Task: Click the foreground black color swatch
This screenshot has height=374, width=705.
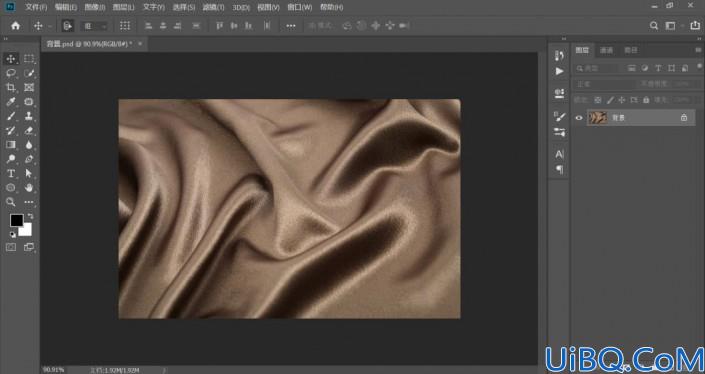Action: tap(17, 220)
